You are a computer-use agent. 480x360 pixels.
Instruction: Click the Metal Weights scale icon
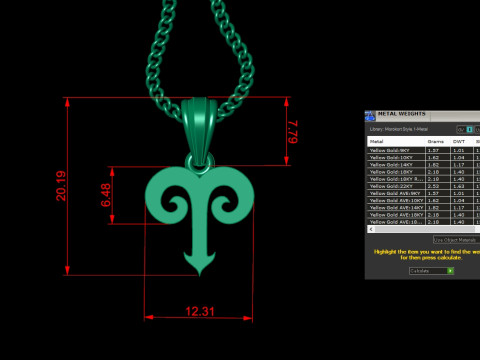click(370, 116)
